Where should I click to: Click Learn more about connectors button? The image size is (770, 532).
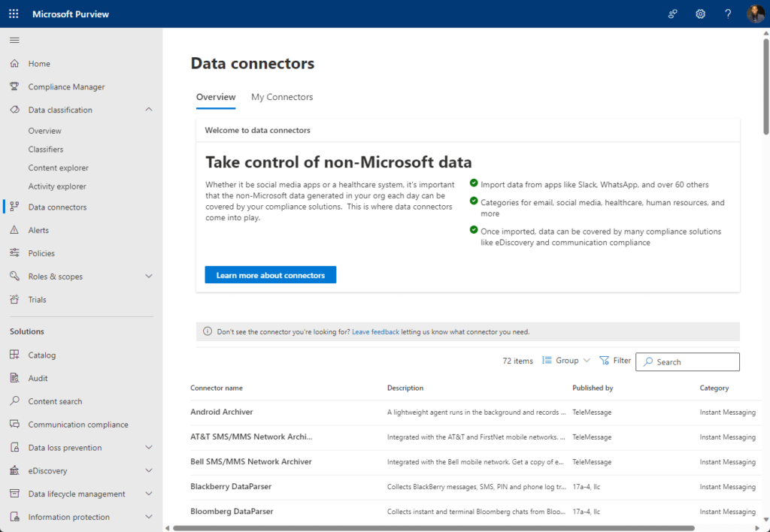click(x=271, y=275)
